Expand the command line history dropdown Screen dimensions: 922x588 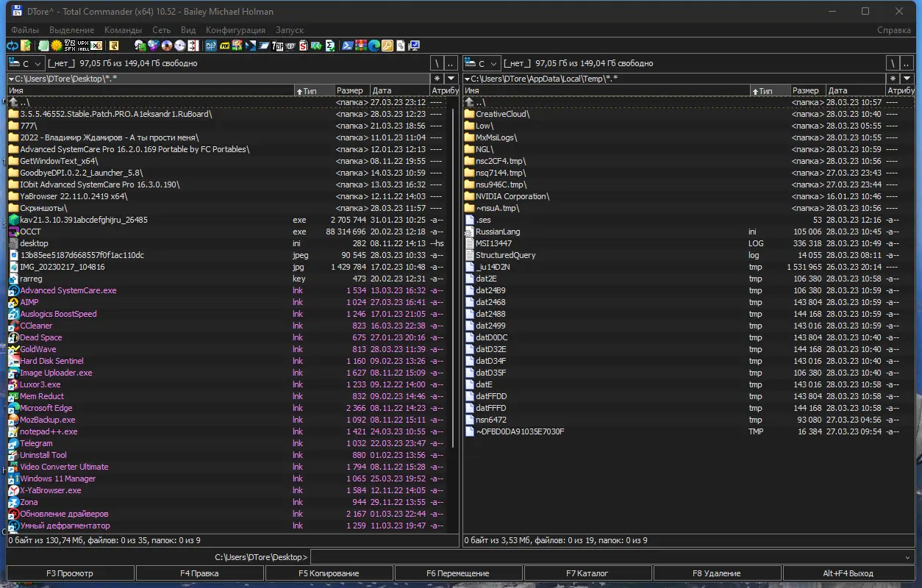pyautogui.click(x=907, y=557)
